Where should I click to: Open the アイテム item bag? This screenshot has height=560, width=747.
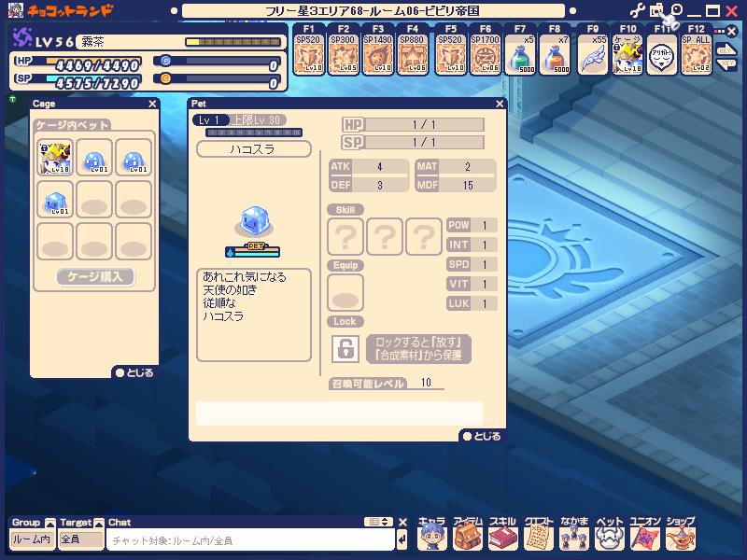[468, 533]
